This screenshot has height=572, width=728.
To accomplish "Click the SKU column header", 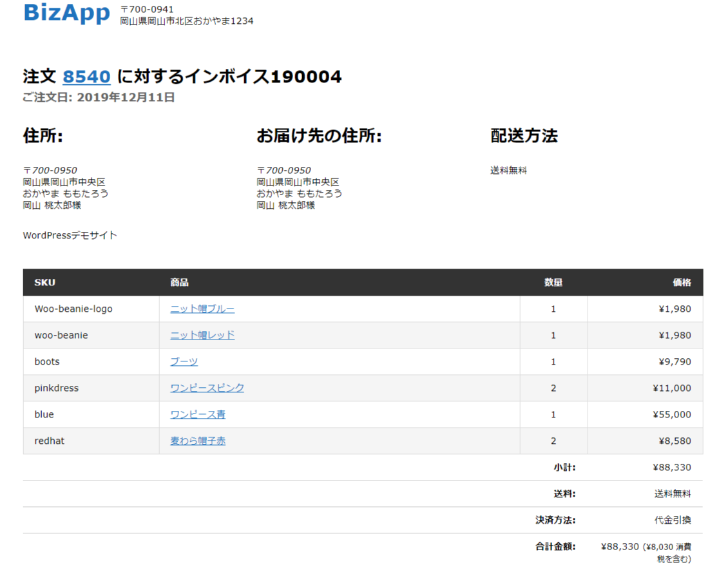I will pos(44,283).
